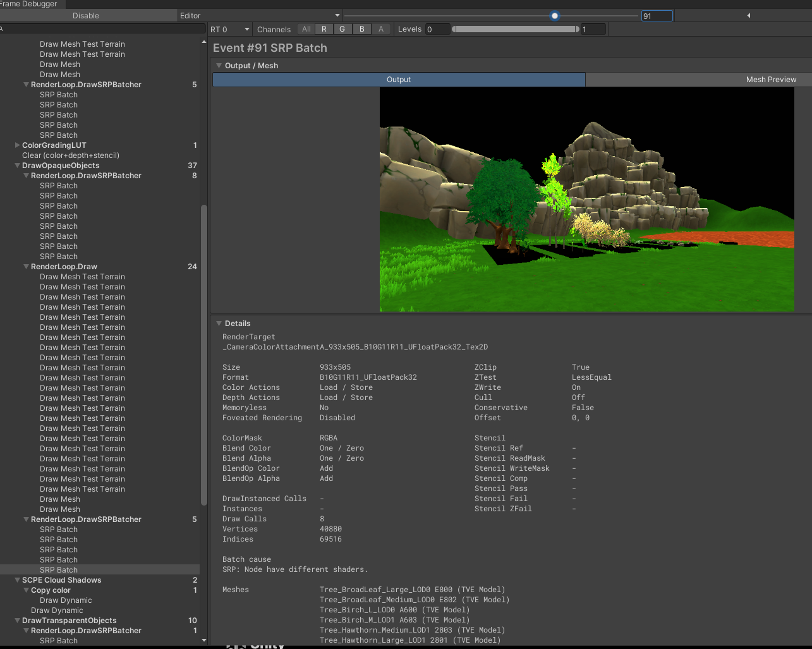Screen dimensions: 812x649
Task: Enable the All channels button
Action: pos(306,29)
